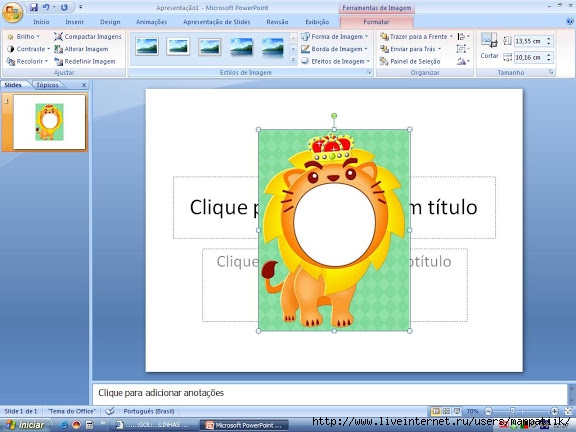The image size is (576, 432).
Task: Fit slide to current window icon
Action: click(568, 411)
